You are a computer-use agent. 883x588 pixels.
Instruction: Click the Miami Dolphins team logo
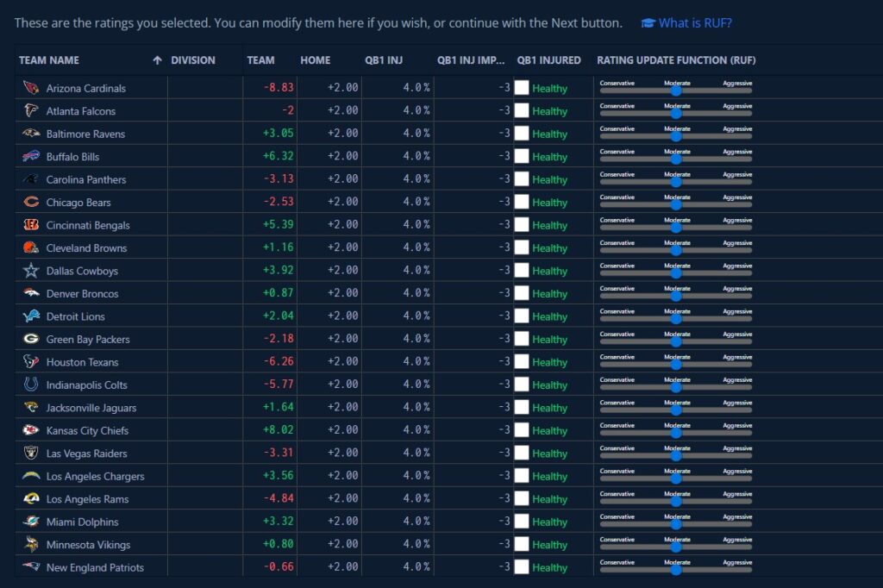pos(31,521)
